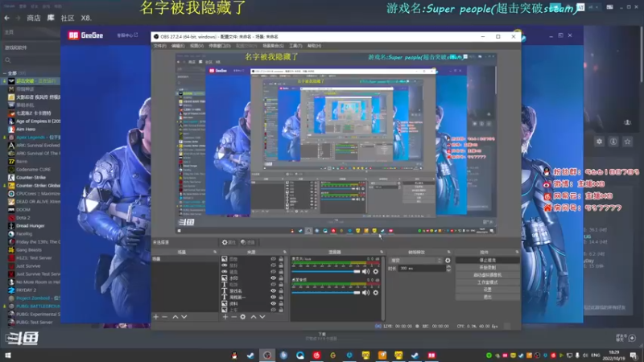Open QQ penguin icon in taskbar
This screenshot has width=644, height=362.
(234, 356)
